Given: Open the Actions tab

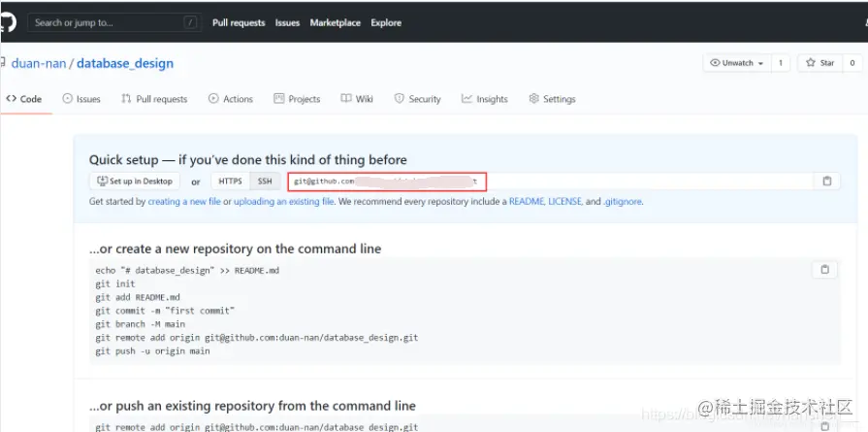Looking at the screenshot, I should (x=230, y=99).
